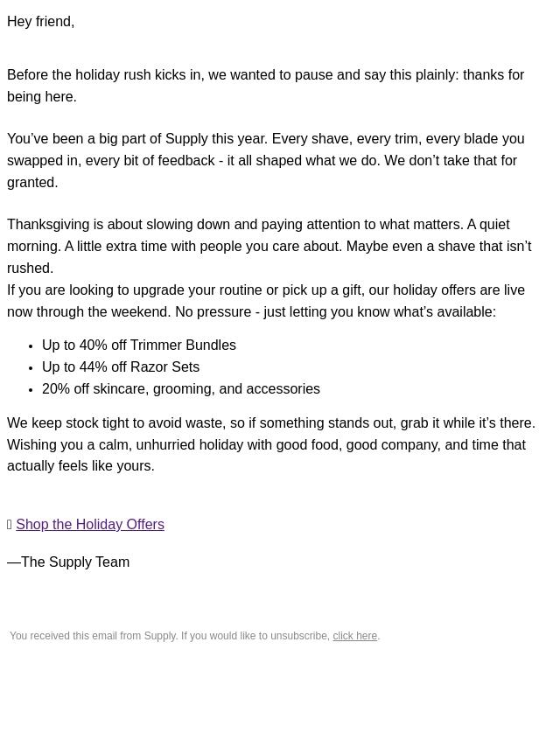
Task: Click the unsubscribe 'click here' link
Action: coord(354,636)
